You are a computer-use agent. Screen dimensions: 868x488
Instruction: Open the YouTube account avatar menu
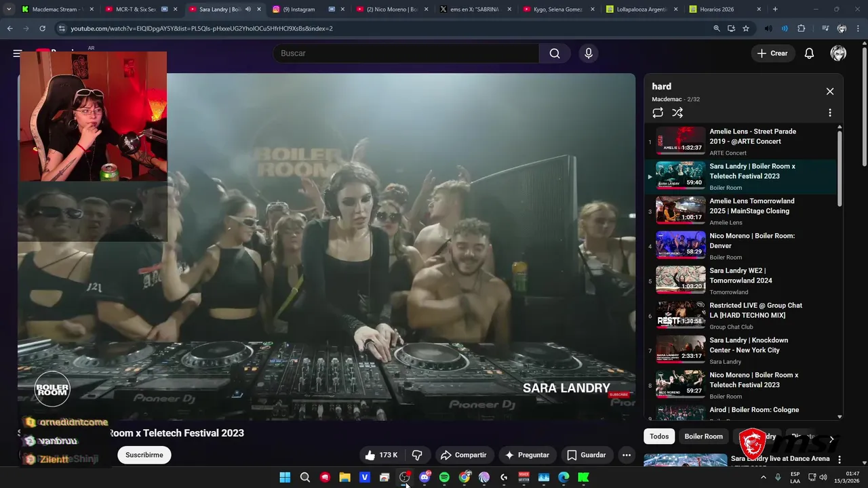(838, 54)
